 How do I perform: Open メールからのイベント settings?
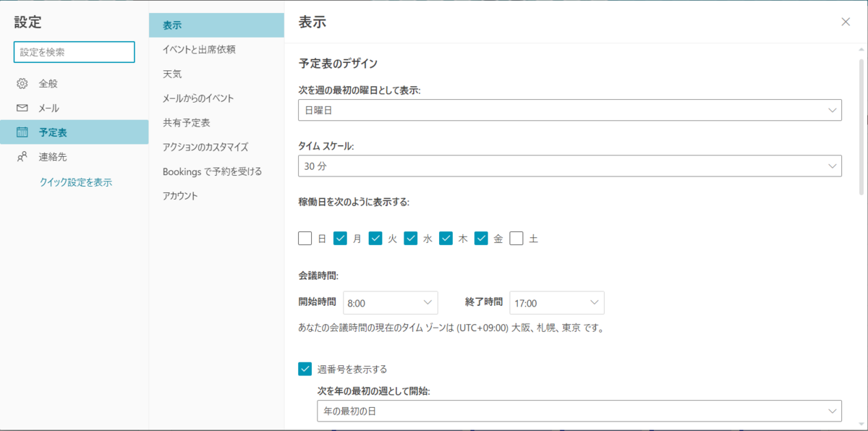tap(216, 98)
